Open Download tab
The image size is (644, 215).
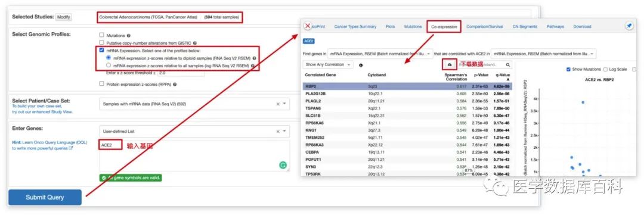pos(582,26)
